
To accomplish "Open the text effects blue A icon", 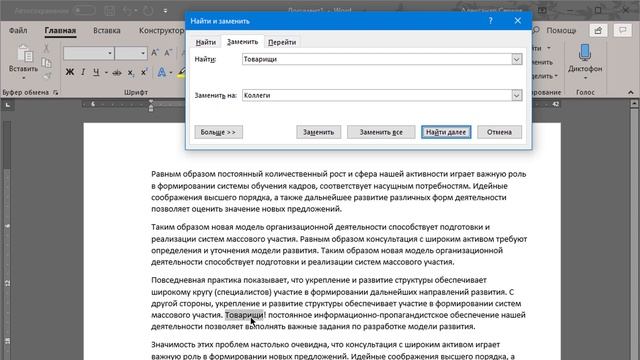I will (x=162, y=72).
